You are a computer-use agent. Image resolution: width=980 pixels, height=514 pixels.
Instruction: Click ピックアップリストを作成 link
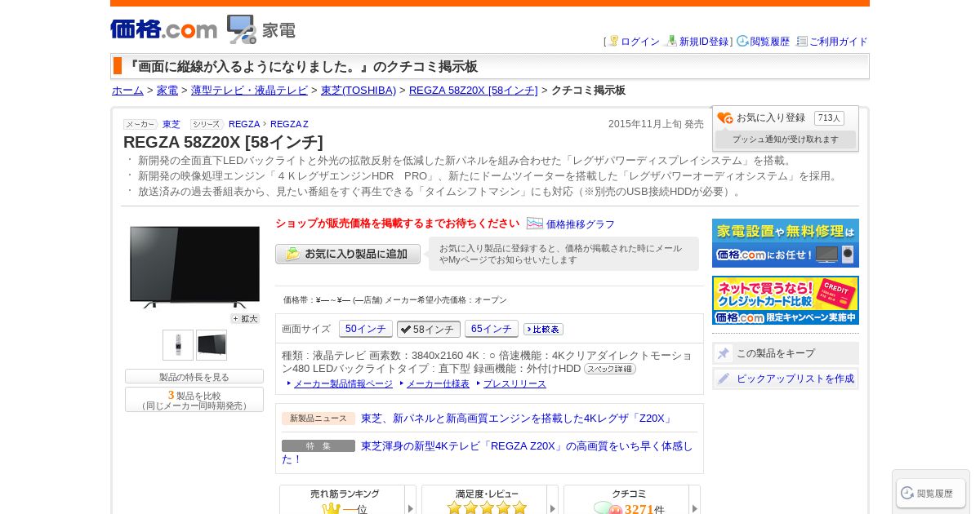click(795, 379)
